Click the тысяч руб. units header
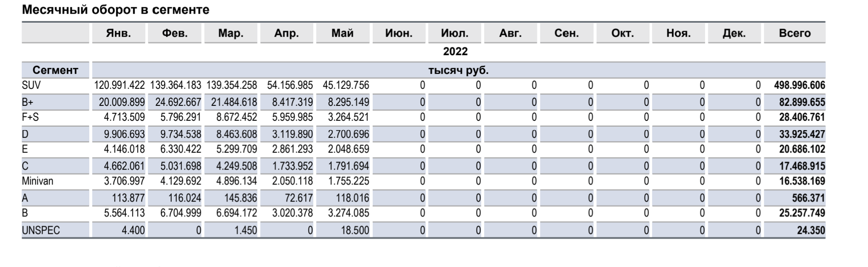The image size is (868, 267). point(458,70)
